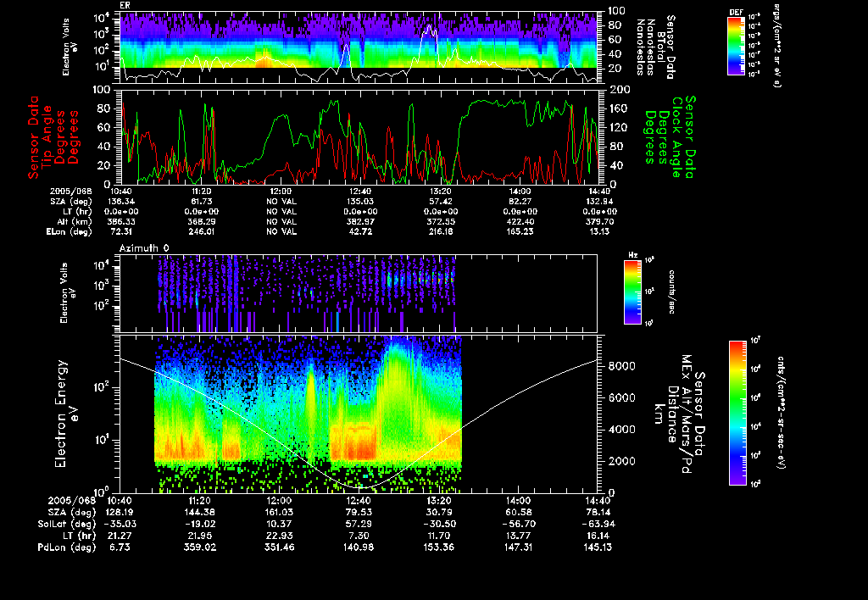The width and height of the screenshot is (868, 600).
Task: Click the PdLon value 6.73
Action: click(x=120, y=547)
